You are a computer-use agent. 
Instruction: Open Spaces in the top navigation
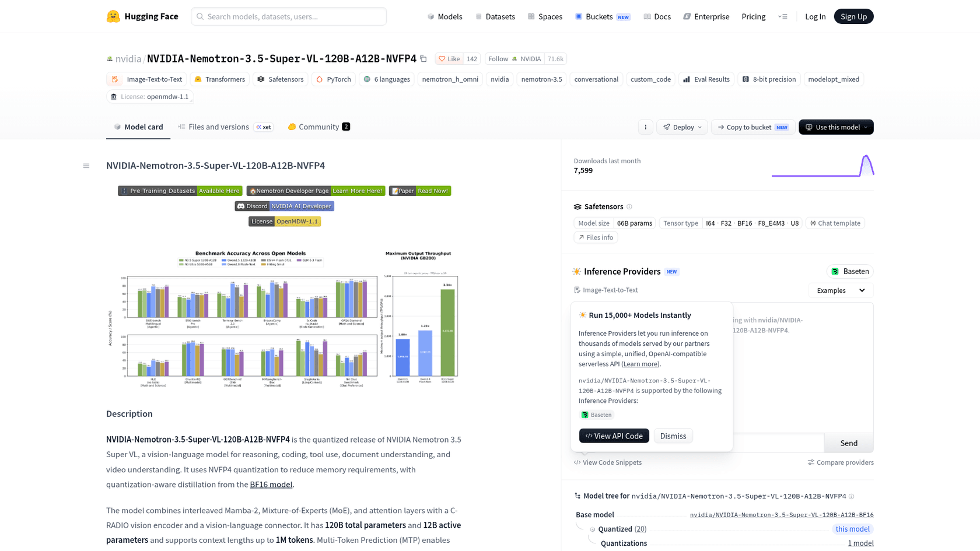pyautogui.click(x=545, y=16)
